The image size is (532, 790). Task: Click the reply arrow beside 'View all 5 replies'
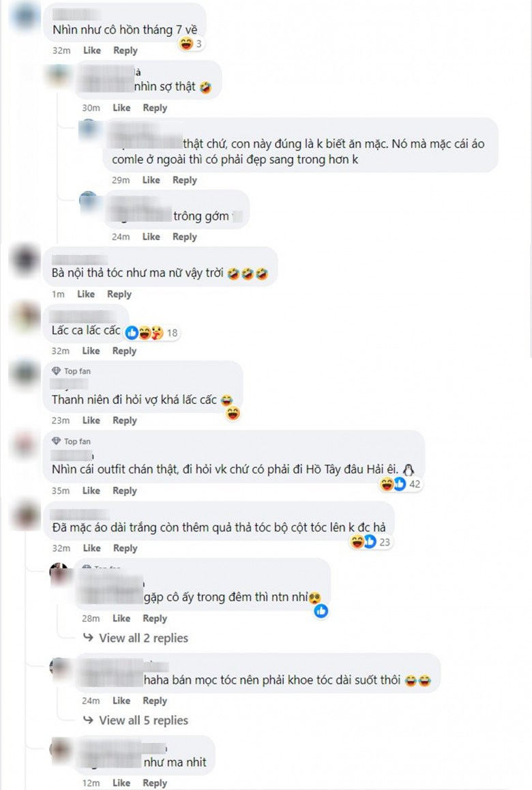point(88,720)
